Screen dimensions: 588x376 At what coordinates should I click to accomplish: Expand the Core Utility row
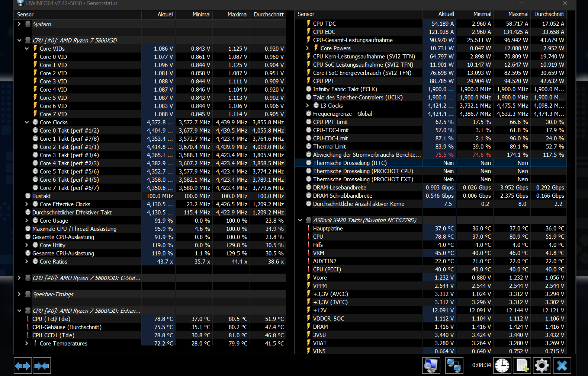click(x=27, y=245)
